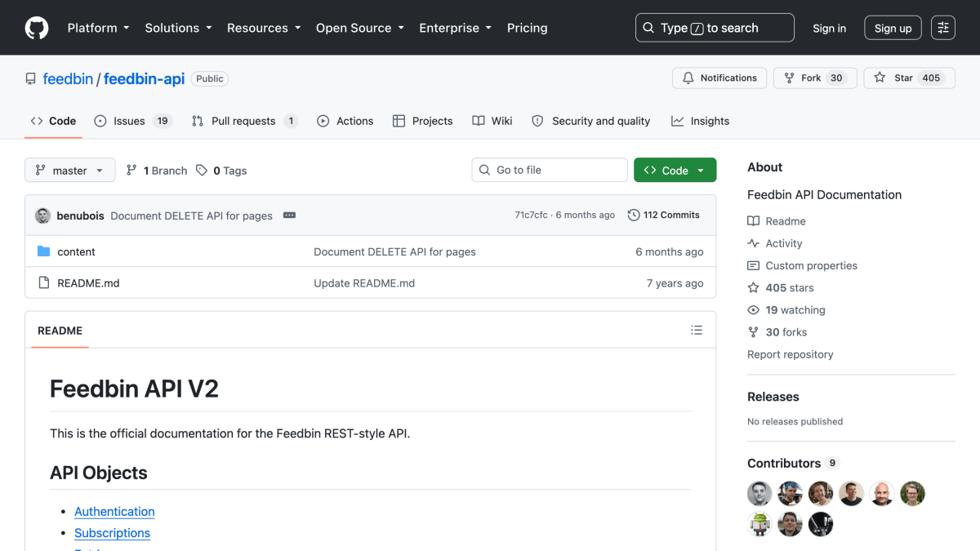This screenshot has height=551, width=980.
Task: Open the README.md file
Action: pyautogui.click(x=88, y=283)
